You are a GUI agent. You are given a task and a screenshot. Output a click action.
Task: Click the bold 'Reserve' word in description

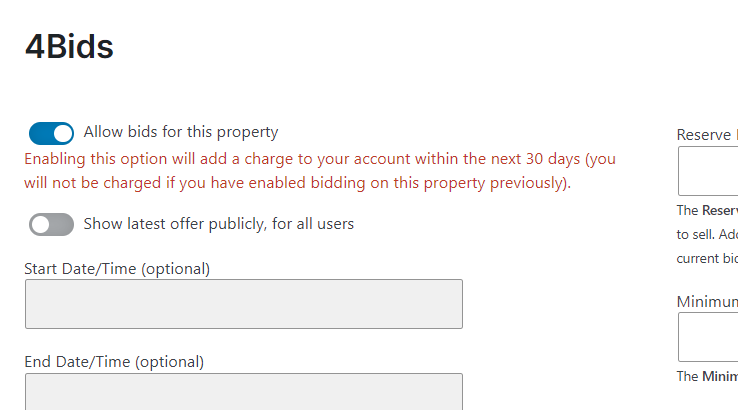(x=720, y=211)
